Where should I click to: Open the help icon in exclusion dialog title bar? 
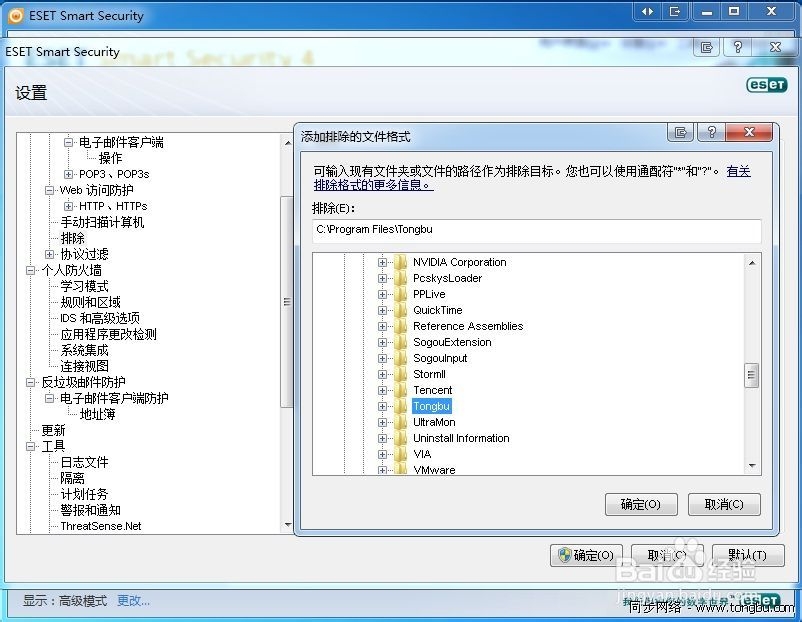click(711, 132)
